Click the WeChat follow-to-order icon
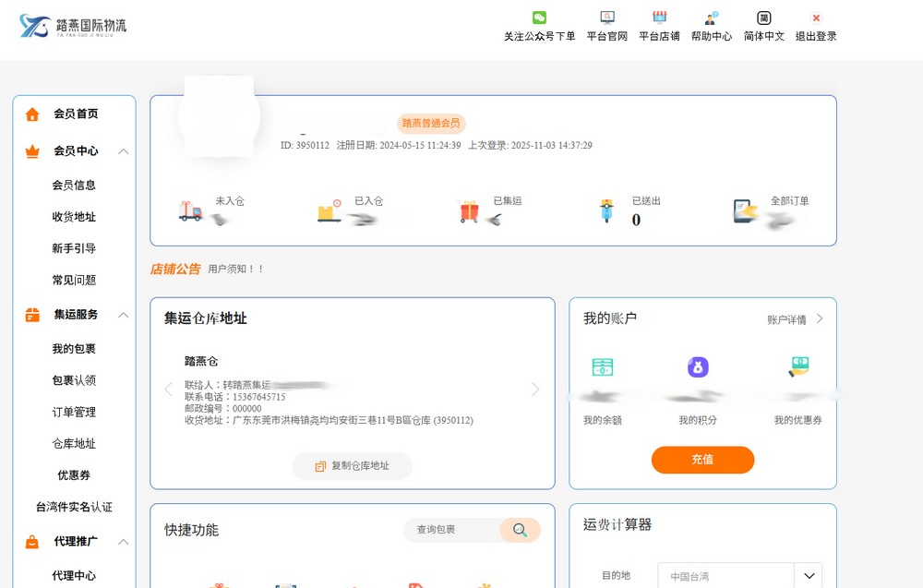Viewport: 923px width, 588px height. [x=539, y=18]
